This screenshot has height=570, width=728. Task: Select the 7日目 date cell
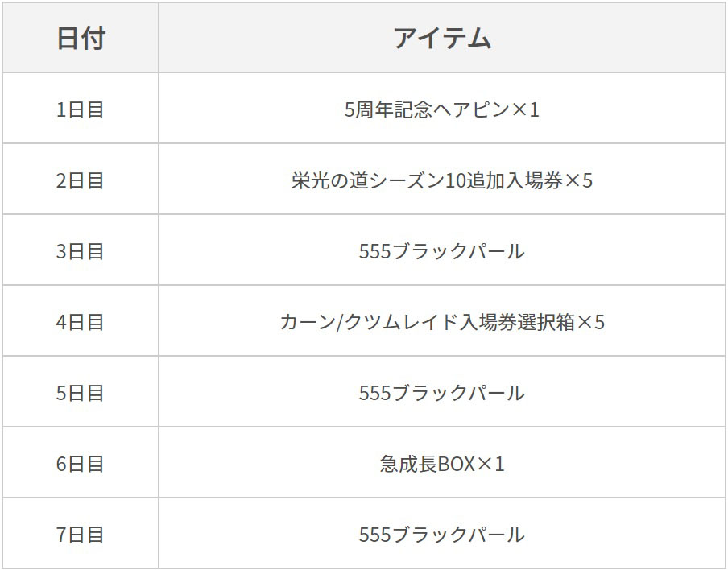81,535
